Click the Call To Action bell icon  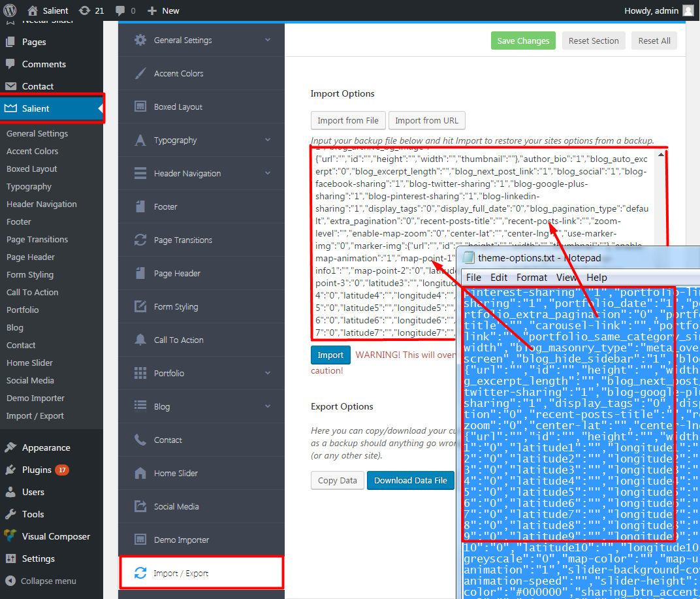140,340
